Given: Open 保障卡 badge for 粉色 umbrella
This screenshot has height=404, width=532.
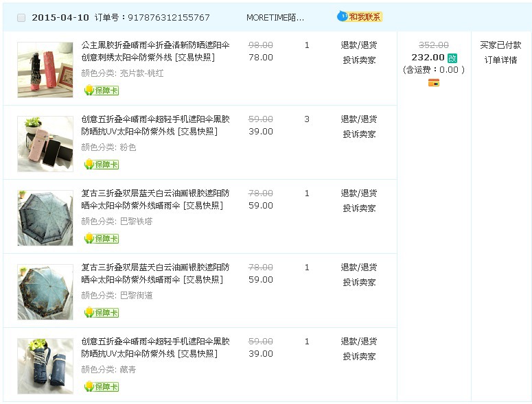Looking at the screenshot, I should point(102,165).
